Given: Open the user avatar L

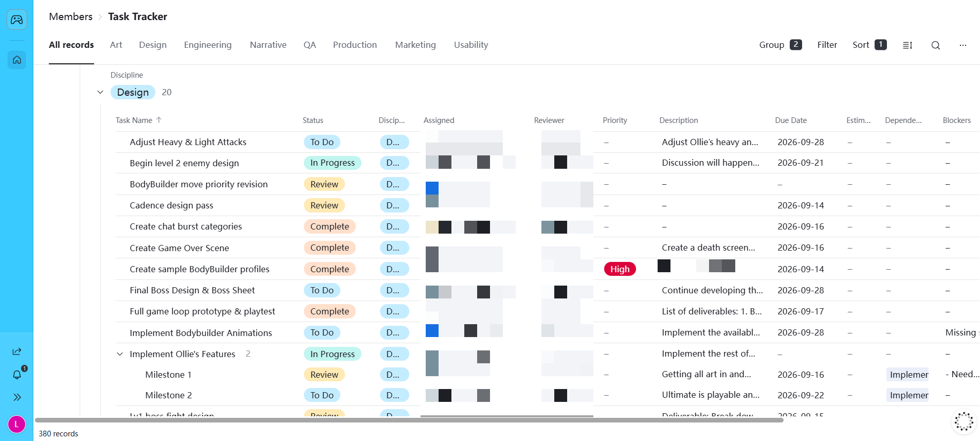Looking at the screenshot, I should click(x=17, y=425).
